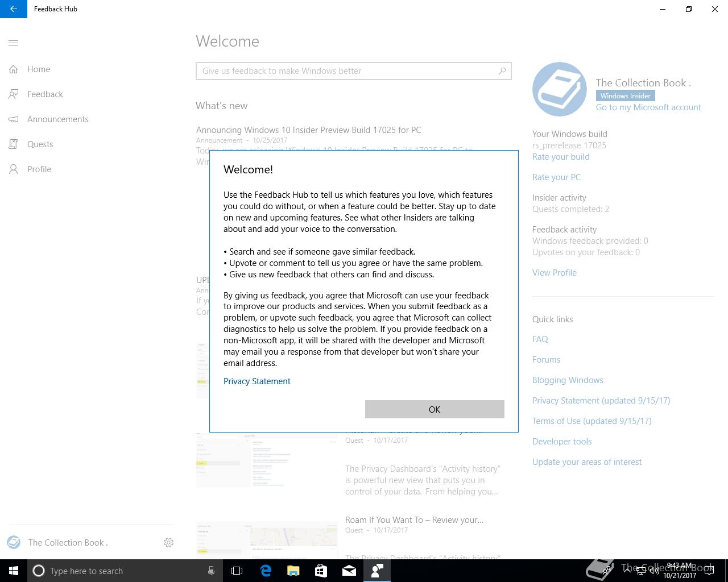
Task: Click the Collection Book profile avatar
Action: 560,89
